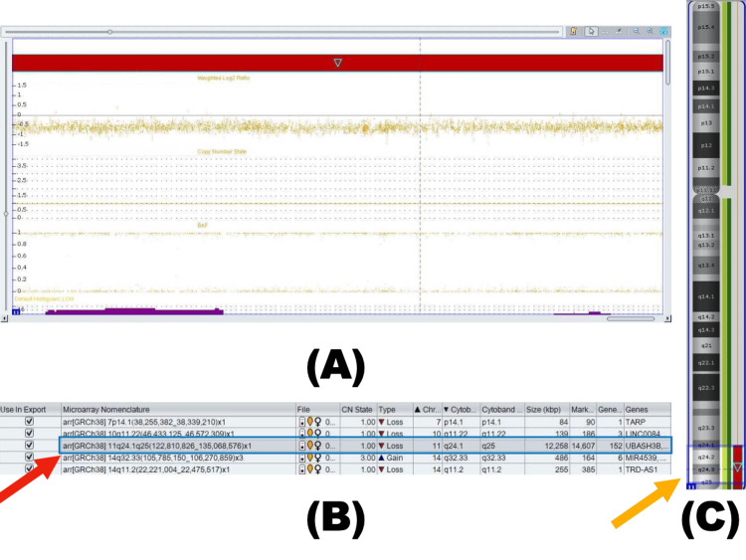Click the UBASH3B genes cell
Screen dimensions: 746x560
coord(647,446)
